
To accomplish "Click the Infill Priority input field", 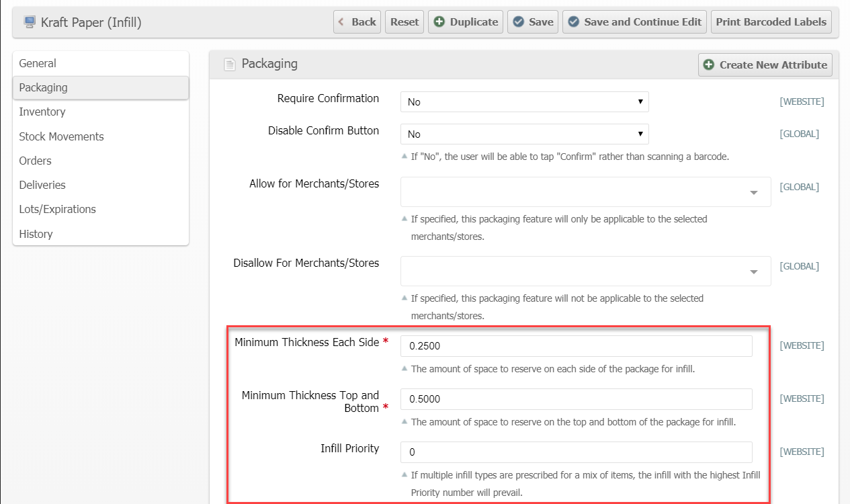I will coord(576,452).
